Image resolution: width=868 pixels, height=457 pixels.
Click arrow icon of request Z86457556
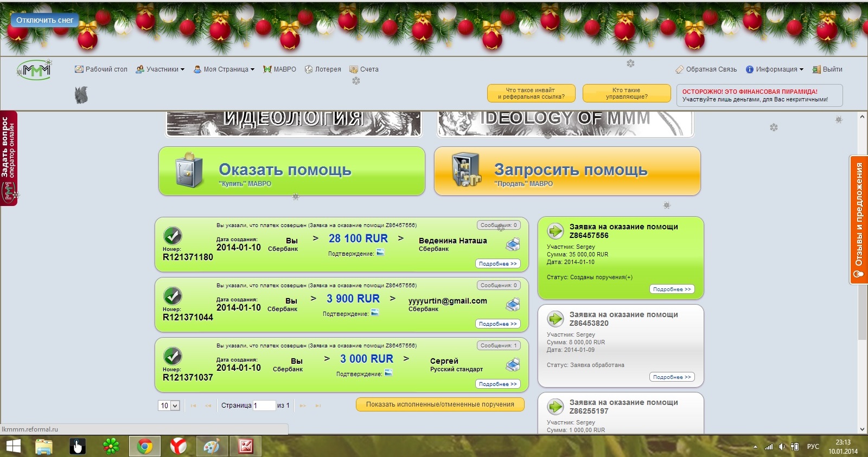tap(556, 230)
